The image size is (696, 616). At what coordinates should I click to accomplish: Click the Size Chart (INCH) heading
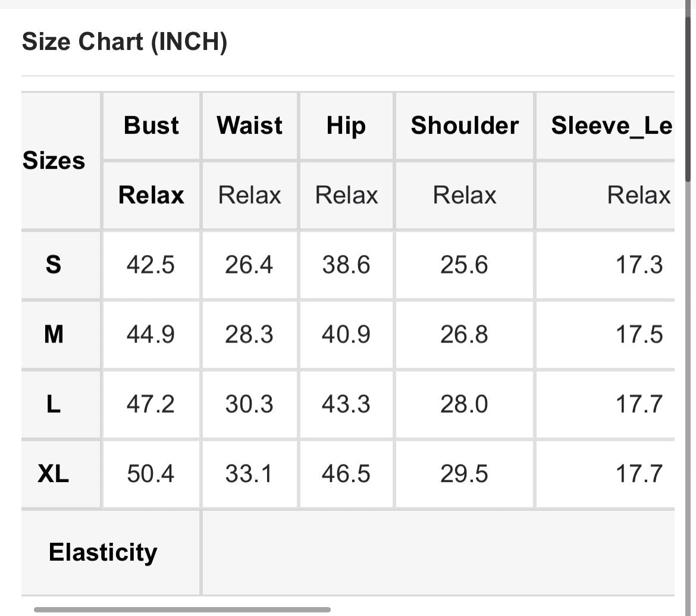tap(124, 42)
